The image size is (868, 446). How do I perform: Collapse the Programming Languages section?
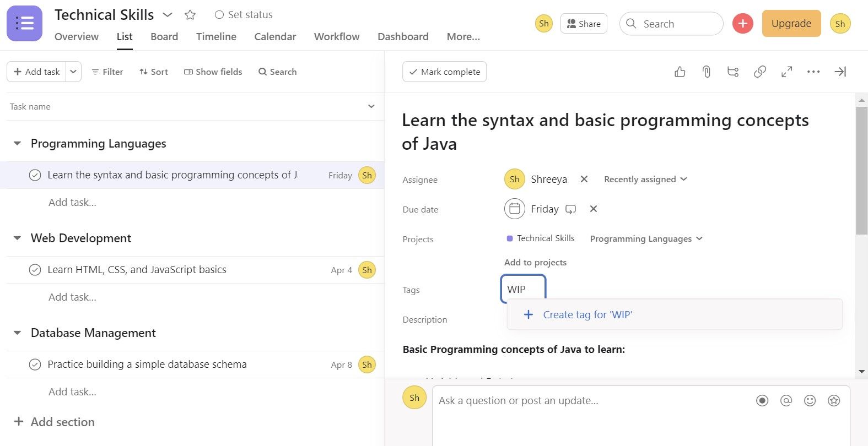click(18, 144)
